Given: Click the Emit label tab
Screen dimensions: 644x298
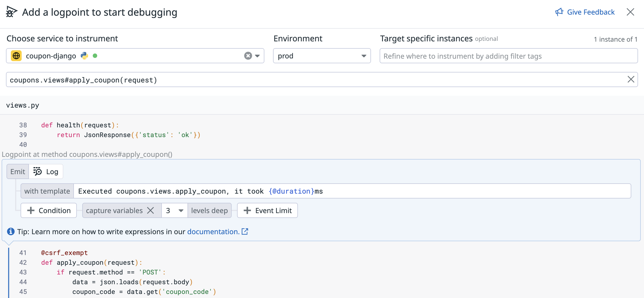Looking at the screenshot, I should (18, 171).
